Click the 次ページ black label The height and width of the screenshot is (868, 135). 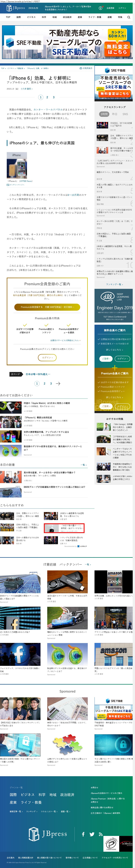pos(16,374)
